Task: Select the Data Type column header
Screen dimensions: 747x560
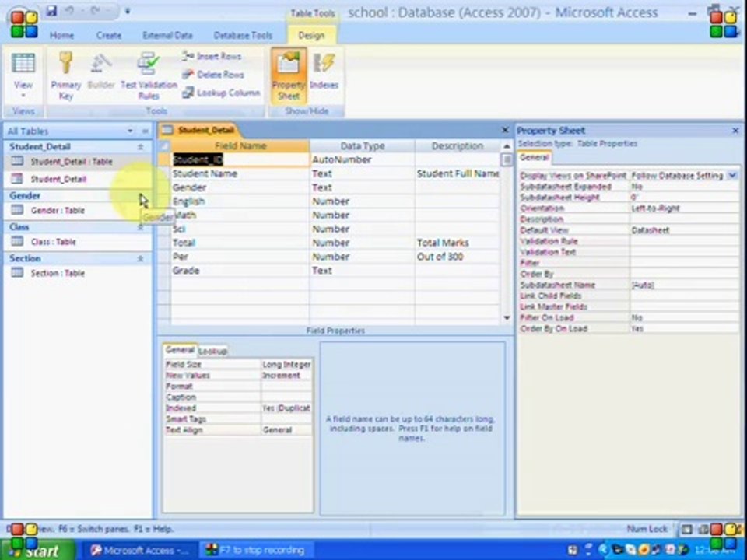Action: click(x=362, y=145)
